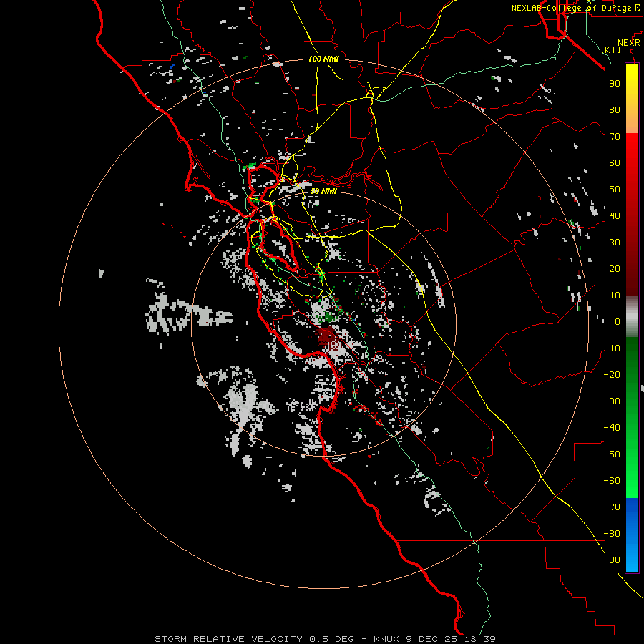Click the bottom caption reading STORM RELATIVE VELOCITY

point(229,639)
